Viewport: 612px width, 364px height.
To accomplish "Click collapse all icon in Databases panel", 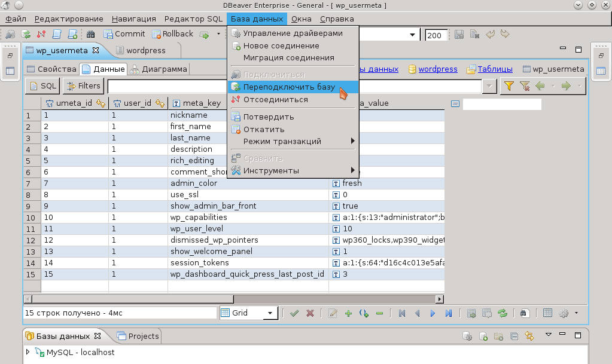I will [x=514, y=336].
